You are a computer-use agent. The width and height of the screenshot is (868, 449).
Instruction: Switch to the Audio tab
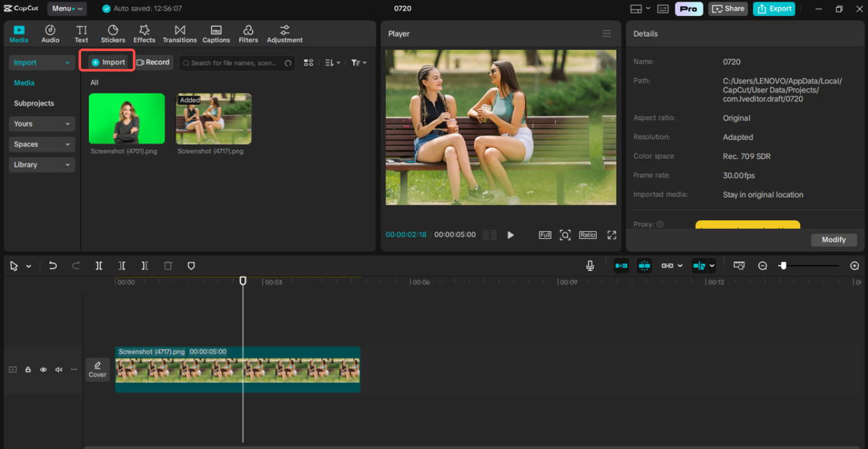50,33
